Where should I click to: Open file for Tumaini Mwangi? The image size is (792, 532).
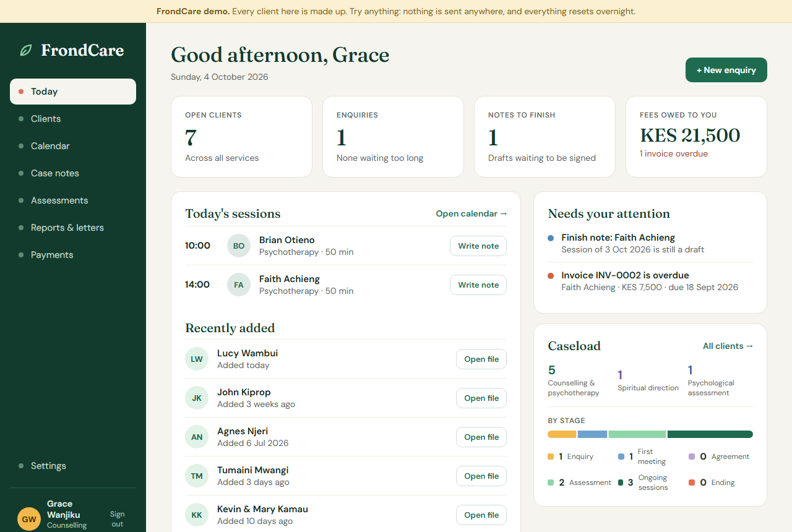[481, 476]
